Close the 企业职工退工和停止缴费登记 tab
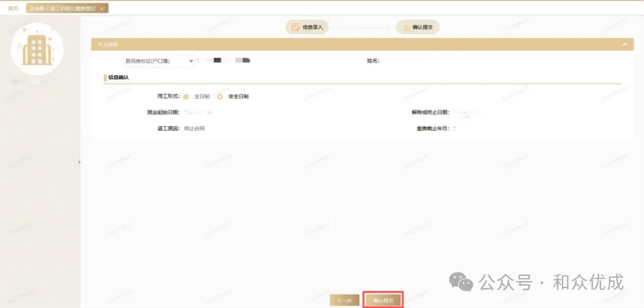This screenshot has width=644, height=308. click(102, 8)
